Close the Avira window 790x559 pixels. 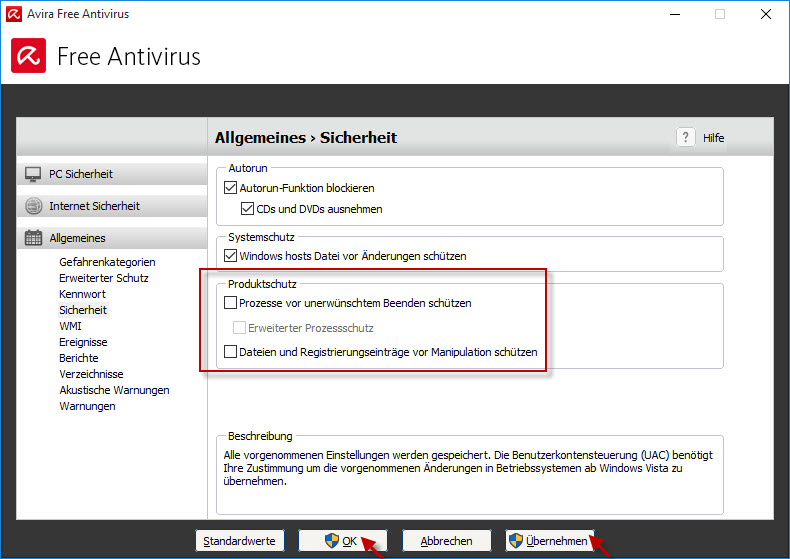coord(766,14)
